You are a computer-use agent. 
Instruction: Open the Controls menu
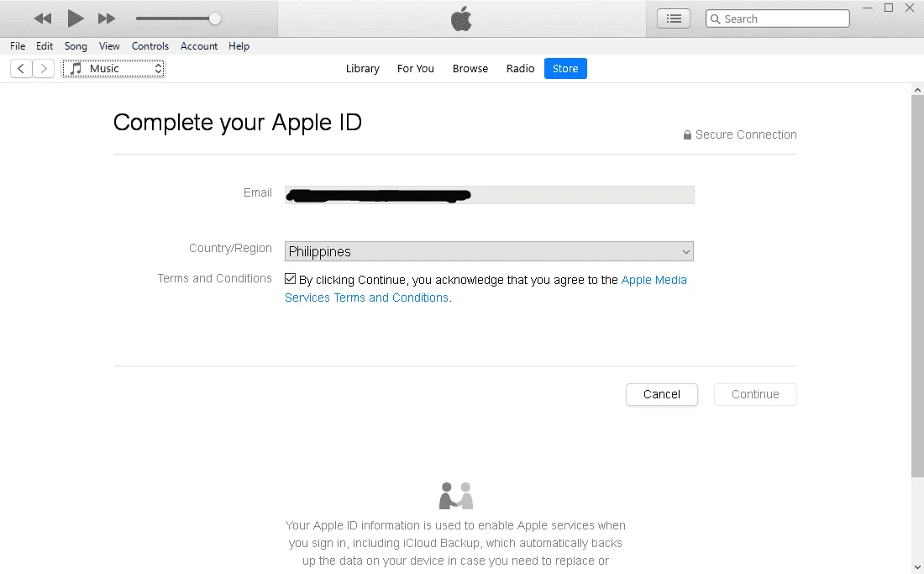click(x=150, y=46)
